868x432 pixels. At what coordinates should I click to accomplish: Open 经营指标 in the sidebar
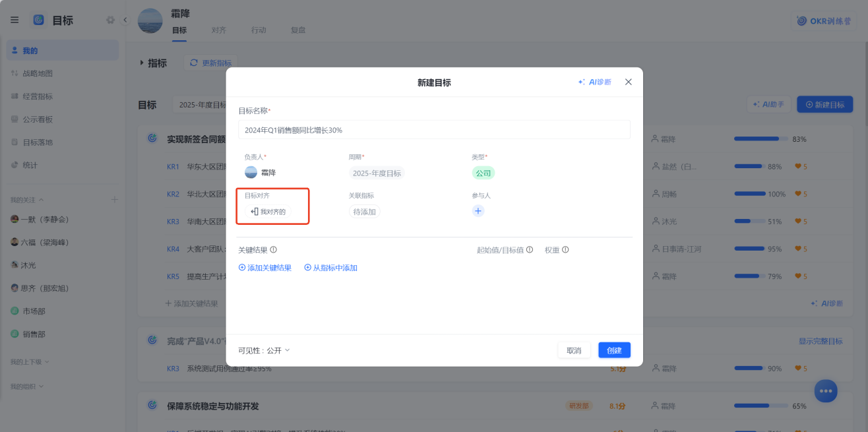[63, 96]
